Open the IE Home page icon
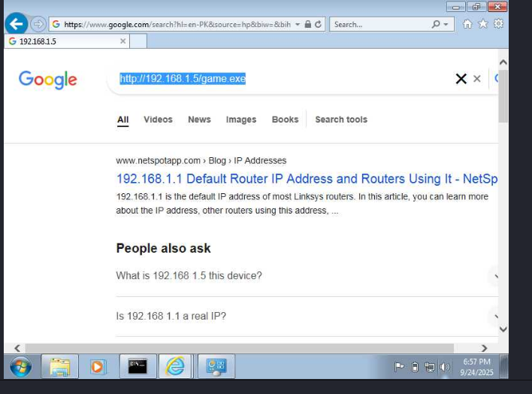 tap(467, 24)
